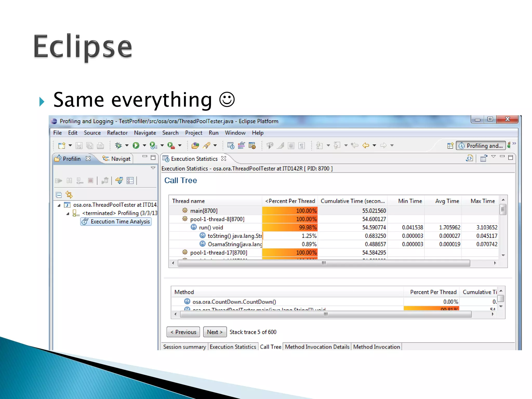Click the Next > button

215,332
